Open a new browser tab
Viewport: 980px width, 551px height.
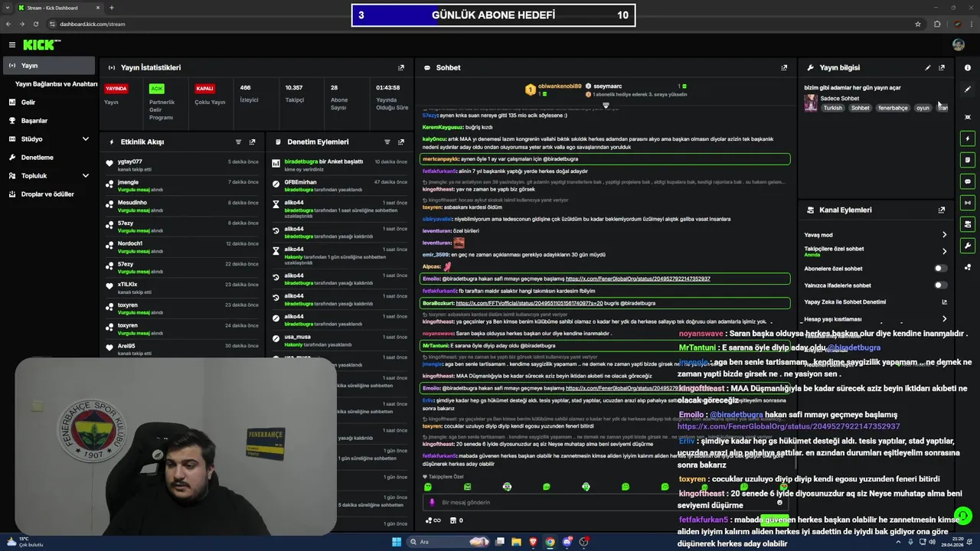[112, 8]
